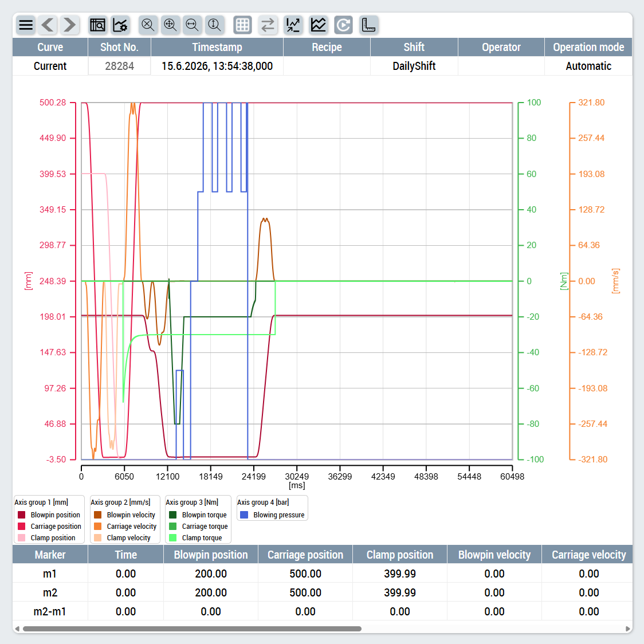
Task: Click the Automatic operation mode cell
Action: pyautogui.click(x=588, y=66)
